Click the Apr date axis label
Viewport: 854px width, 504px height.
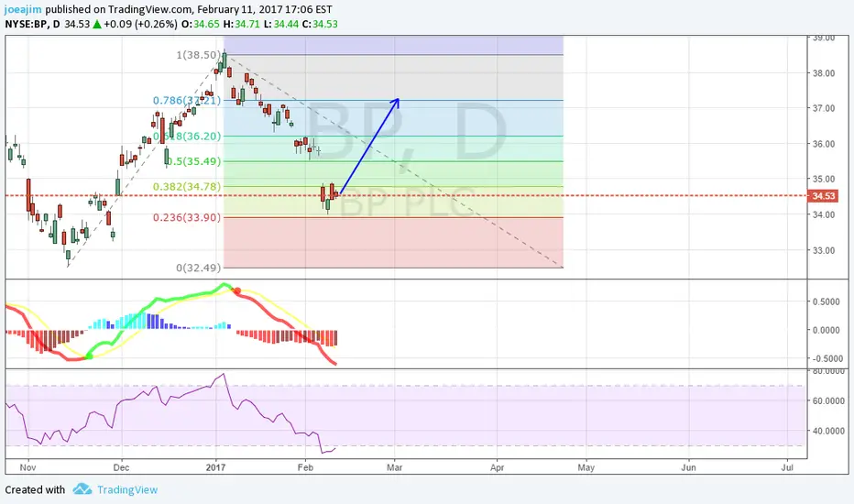pyautogui.click(x=498, y=467)
